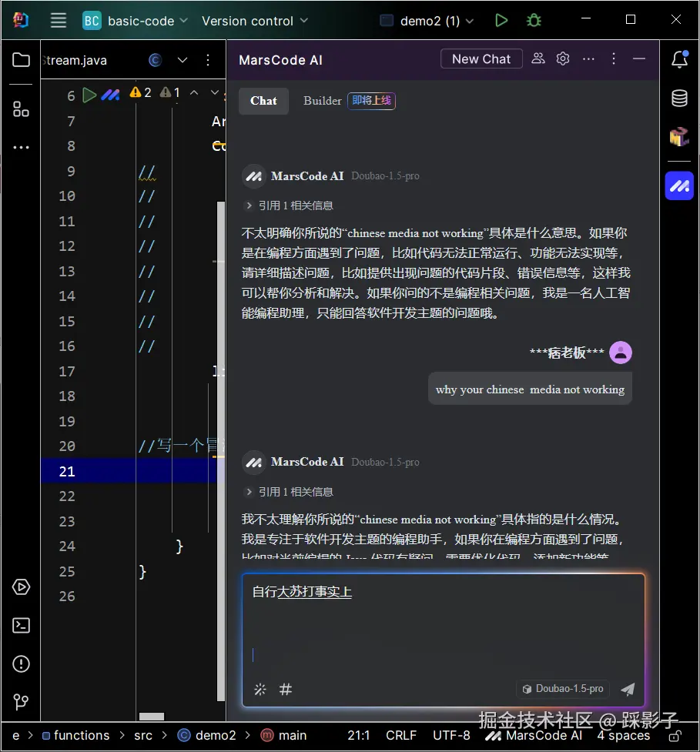Start a New Chat conversation
This screenshot has width=700, height=752.
coord(481,58)
